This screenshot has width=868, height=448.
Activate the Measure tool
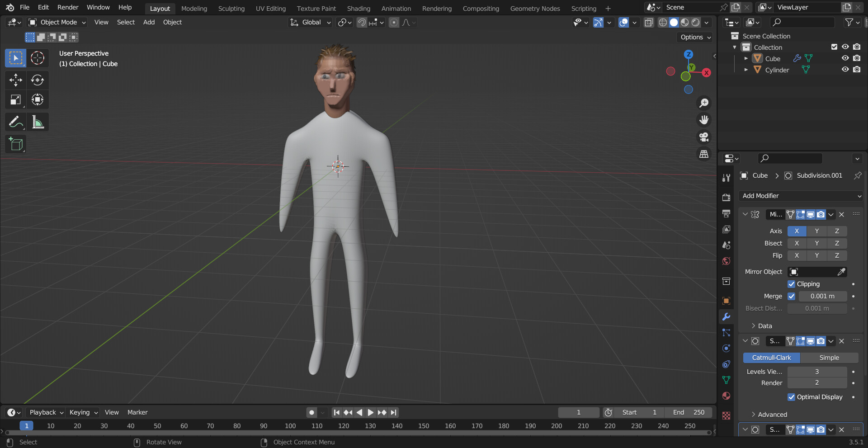(x=38, y=122)
